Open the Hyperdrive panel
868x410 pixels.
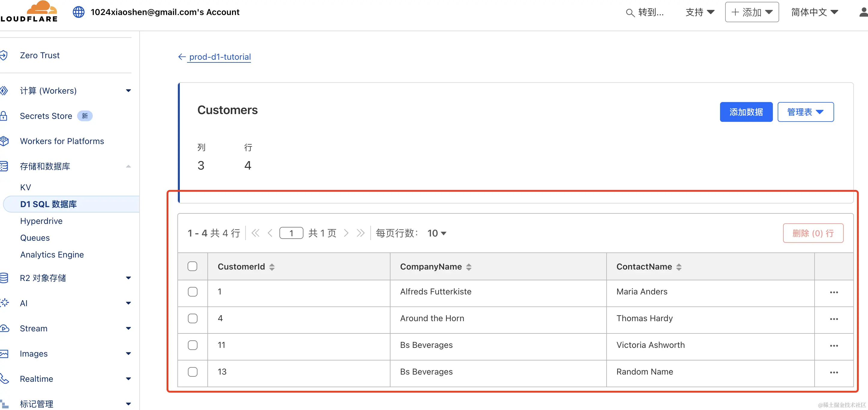tap(41, 221)
